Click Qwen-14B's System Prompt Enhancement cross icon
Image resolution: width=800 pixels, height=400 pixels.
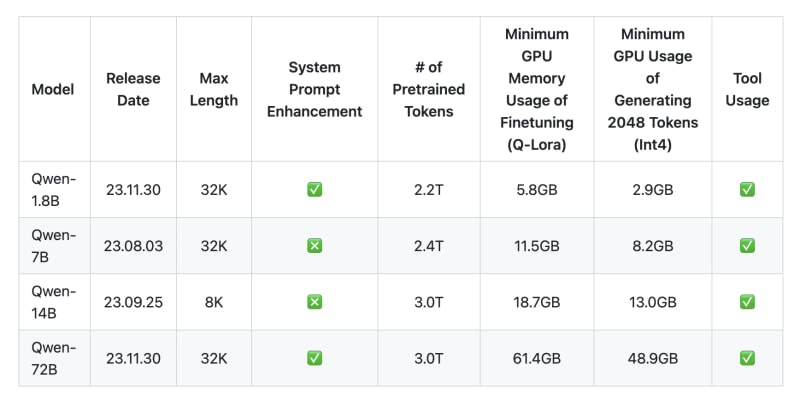click(314, 302)
